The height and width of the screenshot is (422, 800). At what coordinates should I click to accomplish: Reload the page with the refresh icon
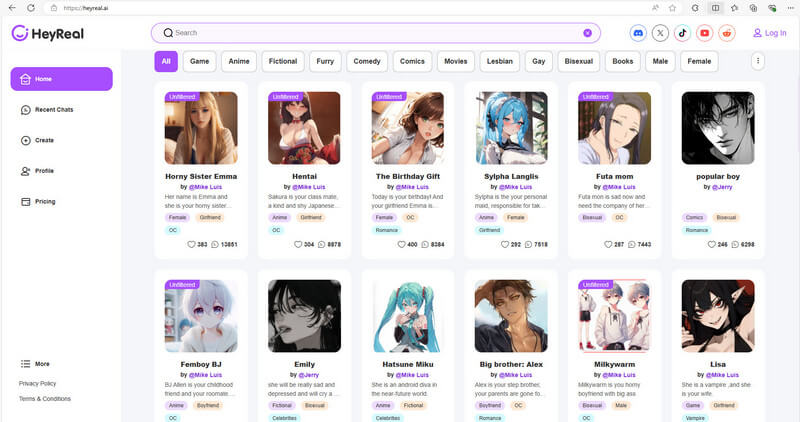31,8
